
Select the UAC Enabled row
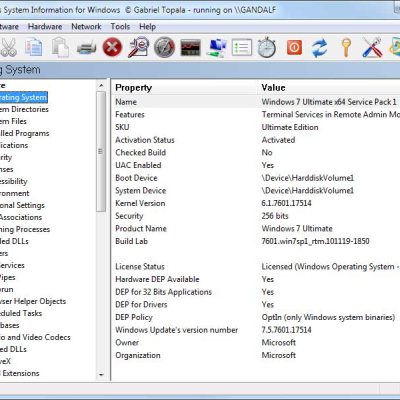[x=256, y=165]
